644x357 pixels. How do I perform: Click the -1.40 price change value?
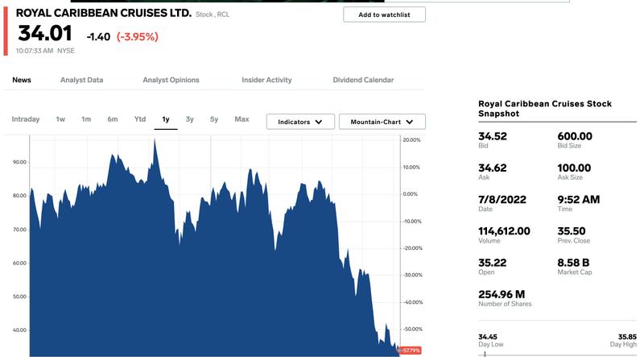click(x=98, y=36)
